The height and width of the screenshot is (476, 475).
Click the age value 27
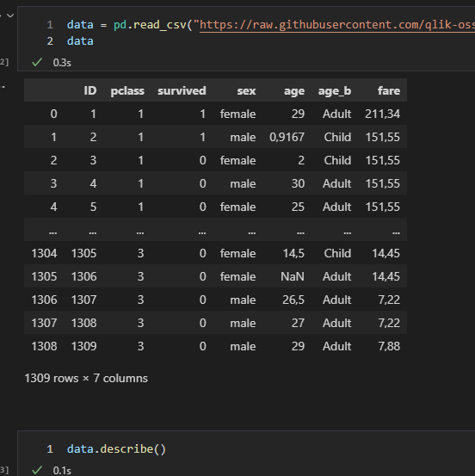298,323
